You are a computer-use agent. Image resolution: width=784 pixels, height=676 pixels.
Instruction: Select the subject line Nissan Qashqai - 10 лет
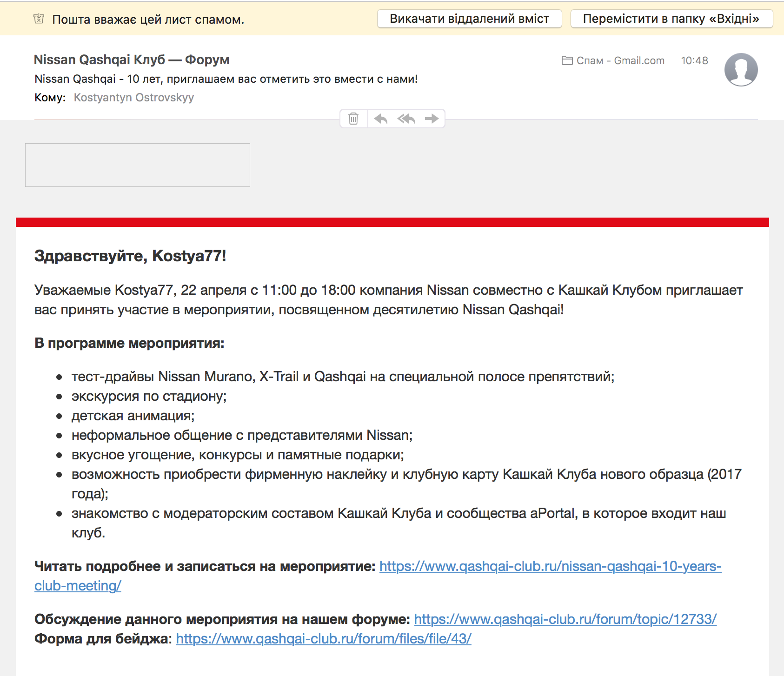(x=226, y=79)
